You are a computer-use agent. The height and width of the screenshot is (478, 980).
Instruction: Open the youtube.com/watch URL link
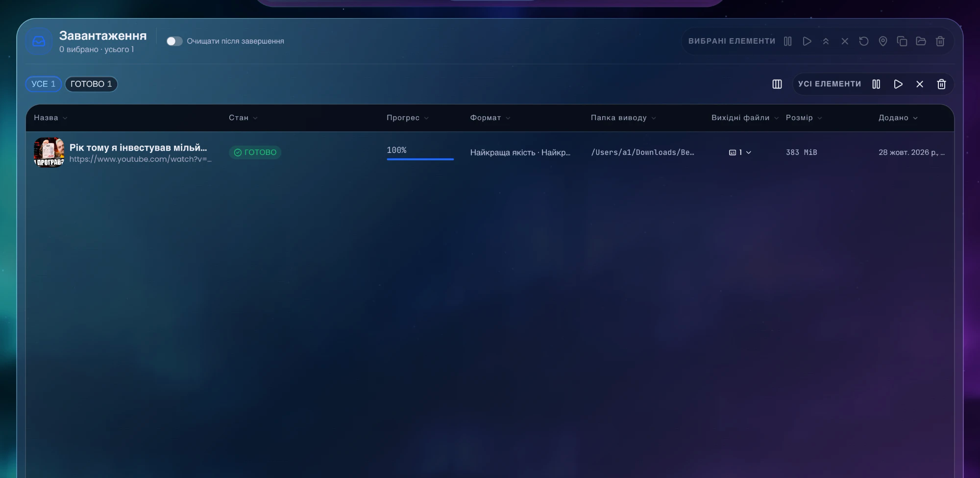[x=141, y=159]
